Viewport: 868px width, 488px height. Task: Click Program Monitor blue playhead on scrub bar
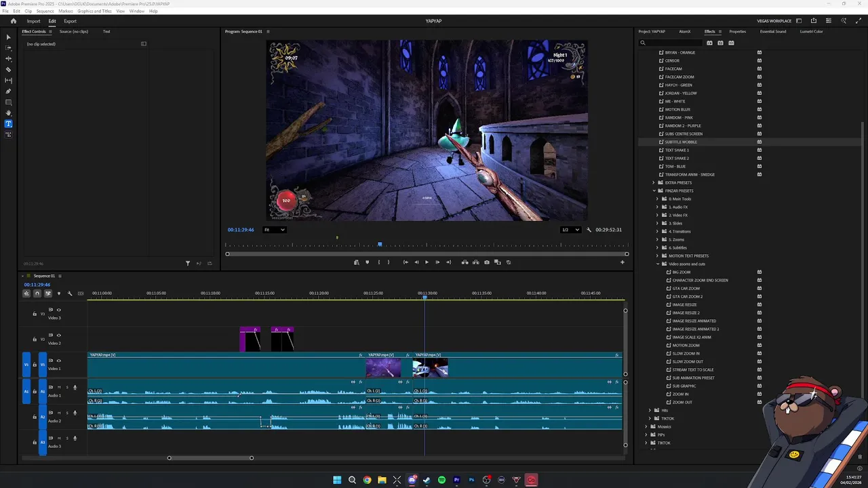click(380, 244)
